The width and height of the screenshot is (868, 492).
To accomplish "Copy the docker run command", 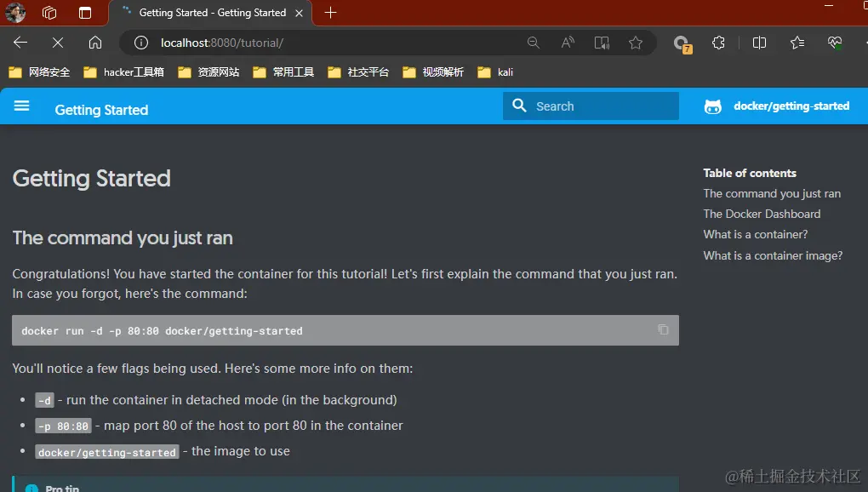I will point(663,330).
